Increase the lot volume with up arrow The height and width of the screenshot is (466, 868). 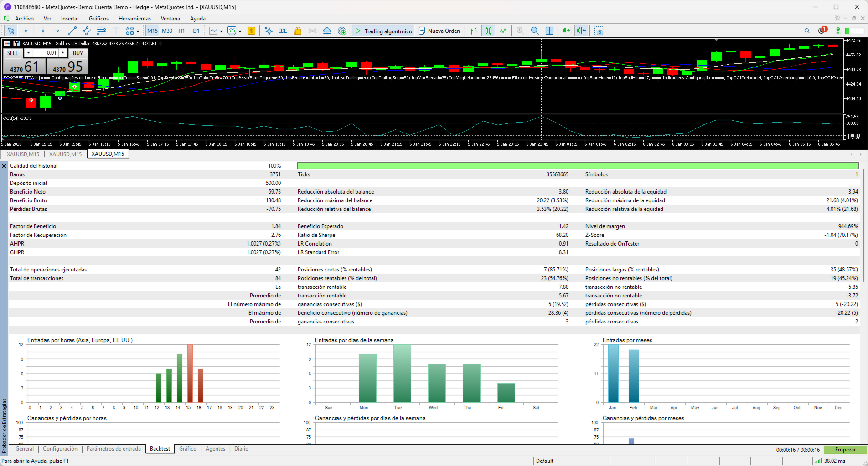tap(63, 53)
